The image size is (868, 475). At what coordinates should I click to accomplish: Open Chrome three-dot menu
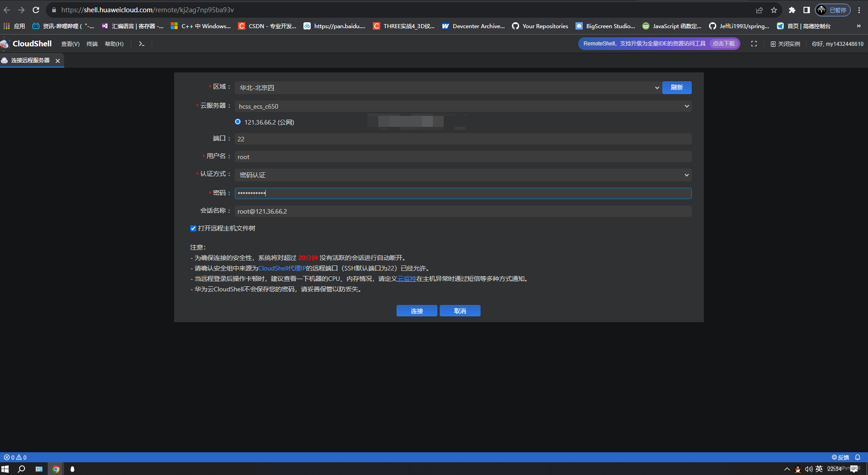859,10
